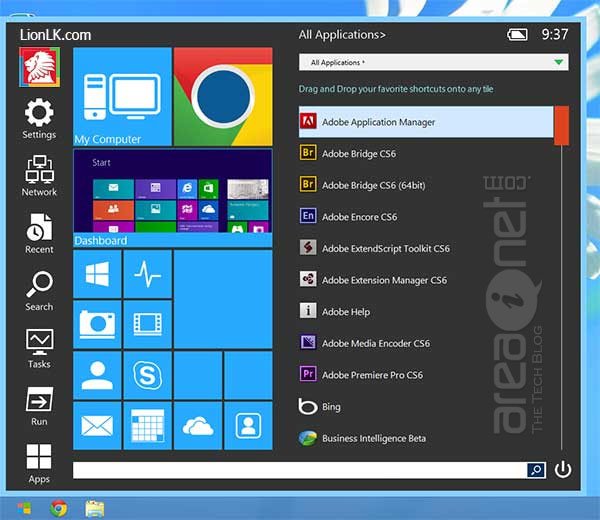Select Adobe Bridge CS6 (64bit) entry
Viewport: 600px width, 520px height.
tap(426, 185)
